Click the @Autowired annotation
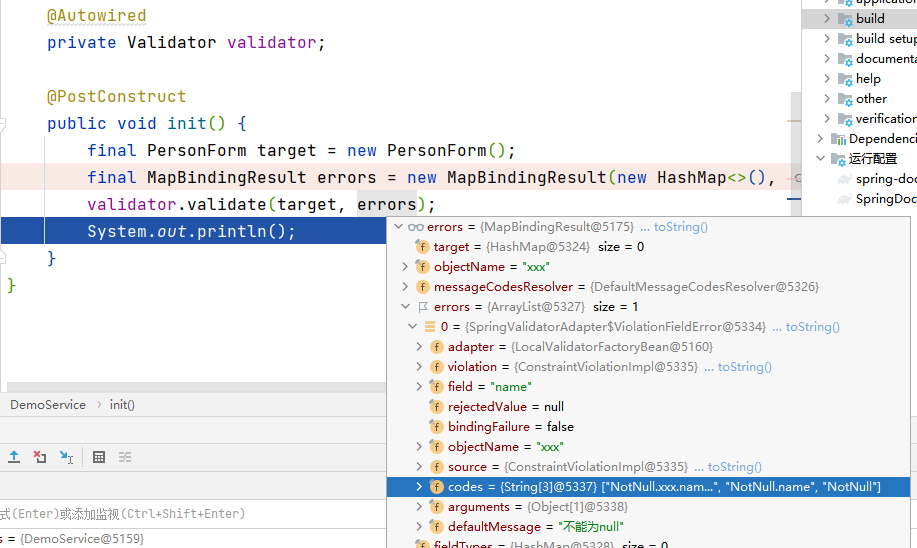Image resolution: width=917 pixels, height=548 pixels. click(x=96, y=16)
